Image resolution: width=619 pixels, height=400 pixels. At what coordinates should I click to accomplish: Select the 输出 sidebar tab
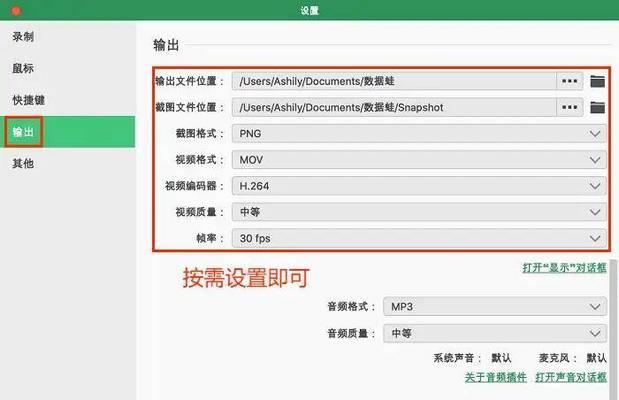[68, 132]
